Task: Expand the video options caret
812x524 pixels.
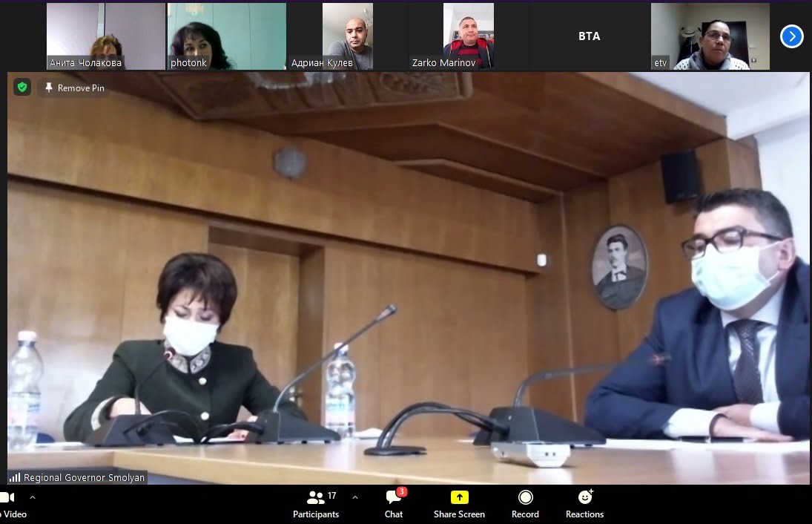Action: (33, 497)
